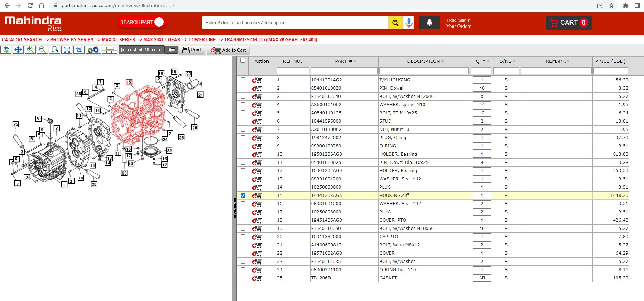Go to next illustration page

154,50
